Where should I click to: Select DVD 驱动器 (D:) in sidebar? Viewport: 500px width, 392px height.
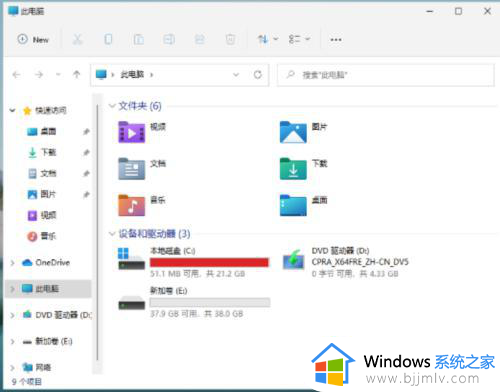[x=57, y=315]
